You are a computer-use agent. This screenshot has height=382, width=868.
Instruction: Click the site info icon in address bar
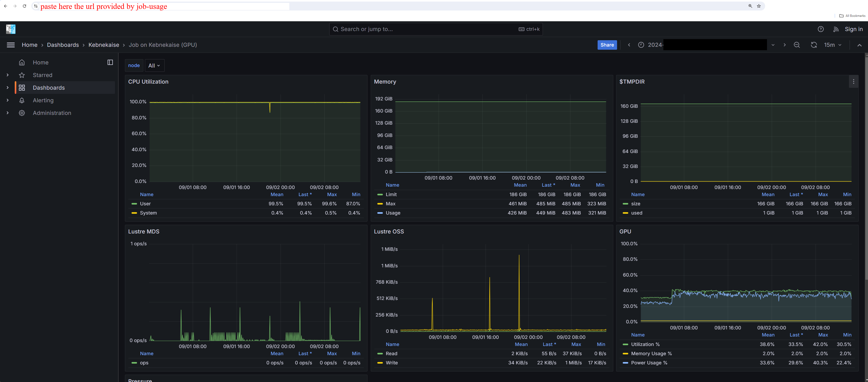coord(36,6)
